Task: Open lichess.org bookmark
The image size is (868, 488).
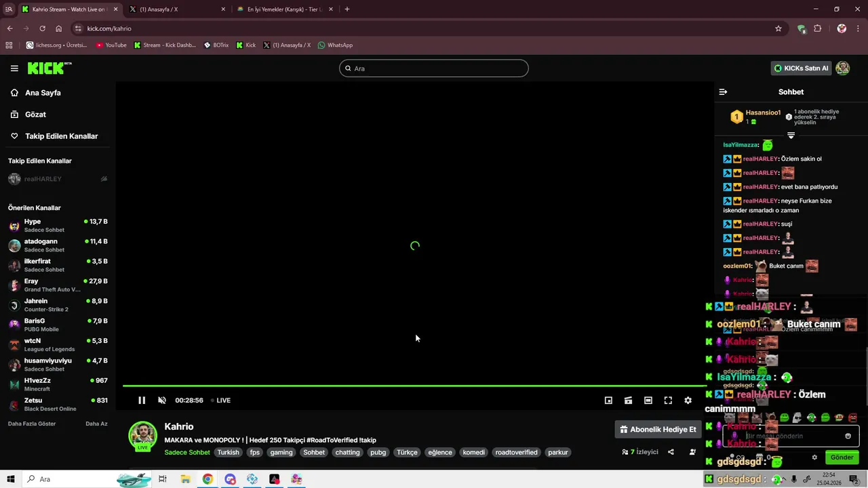Action: (56, 45)
